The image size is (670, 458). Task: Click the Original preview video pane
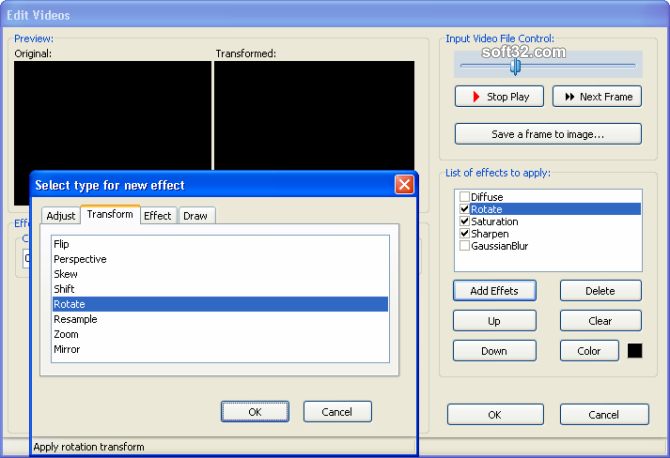pos(113,115)
